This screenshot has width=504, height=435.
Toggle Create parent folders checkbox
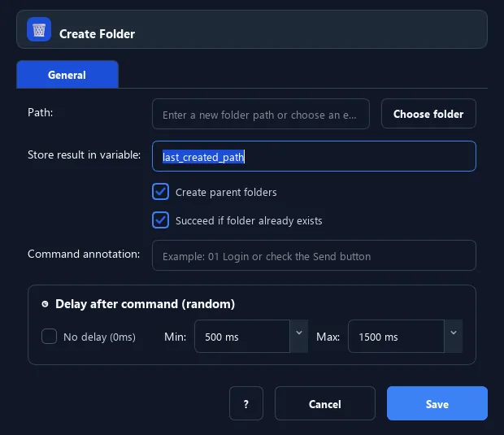coord(160,192)
